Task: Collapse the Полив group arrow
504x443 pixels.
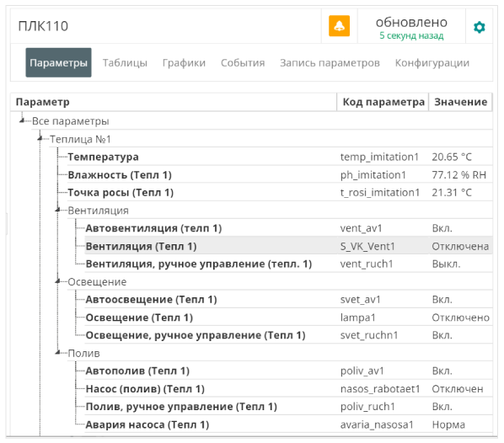Action: 58,352
